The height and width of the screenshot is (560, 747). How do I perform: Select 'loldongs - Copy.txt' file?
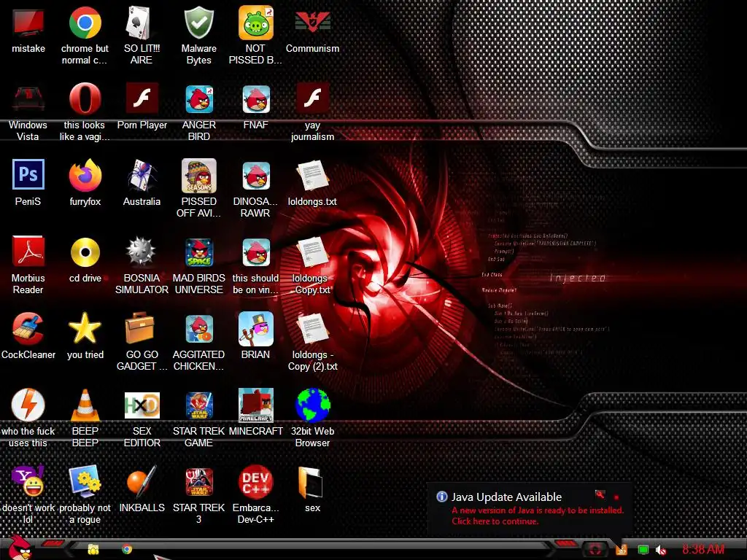point(312,252)
